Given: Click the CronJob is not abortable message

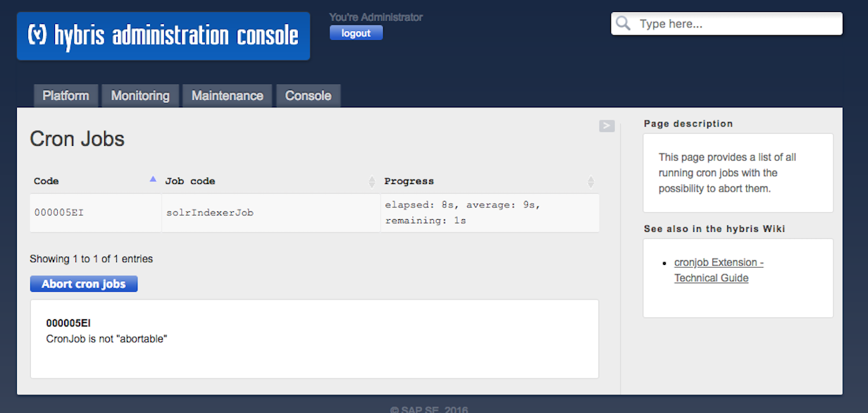Looking at the screenshot, I should tap(106, 339).
